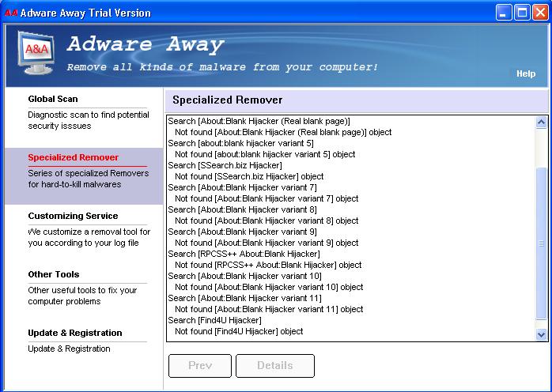552x392 pixels.
Task: Open Customizing Service section
Action: point(73,216)
